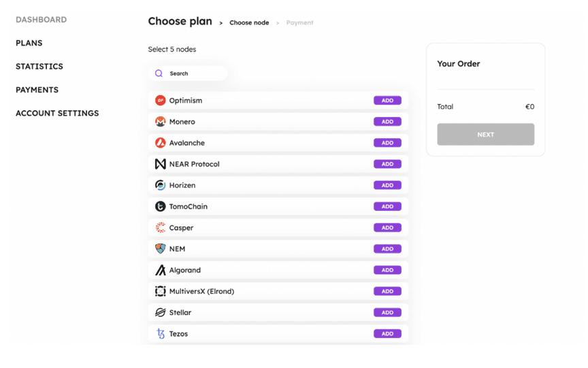
Task: Add MultiversX (Elrond) node
Action: coord(387,291)
